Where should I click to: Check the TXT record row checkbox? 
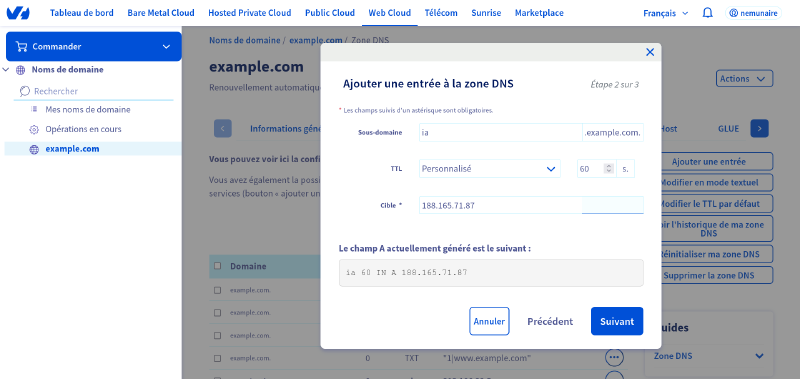218,359
